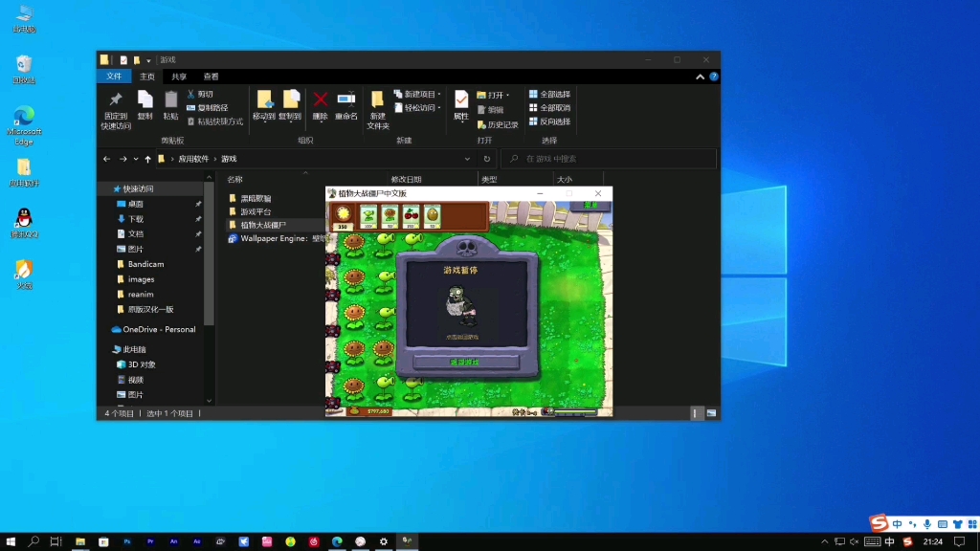Click the Up one level arrow
This screenshot has height=551, width=980.
148,159
